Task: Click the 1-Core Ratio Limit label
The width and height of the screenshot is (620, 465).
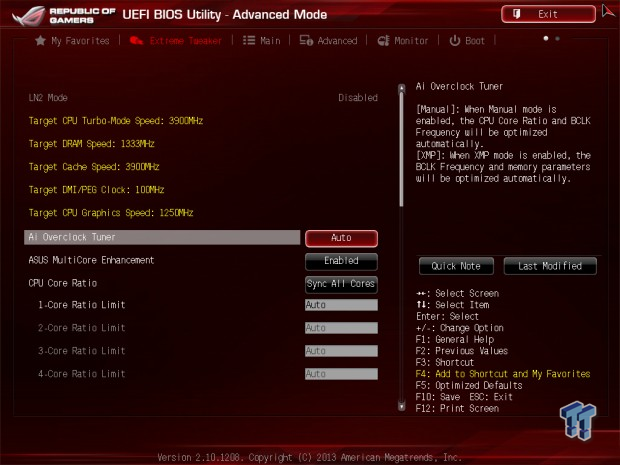Action: [x=81, y=305]
